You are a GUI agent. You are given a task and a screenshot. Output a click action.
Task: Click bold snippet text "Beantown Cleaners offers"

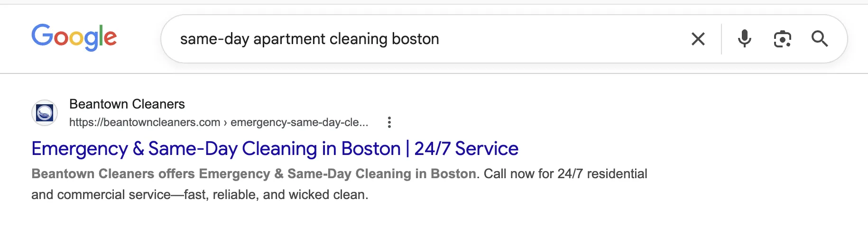tap(113, 174)
